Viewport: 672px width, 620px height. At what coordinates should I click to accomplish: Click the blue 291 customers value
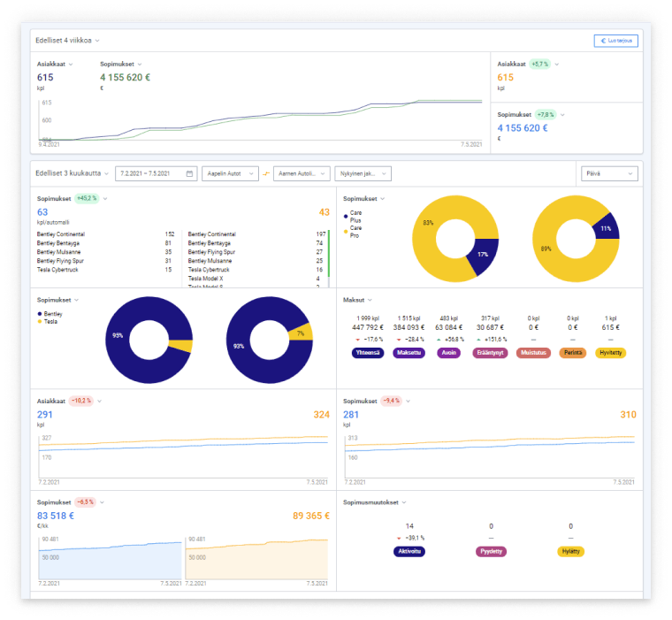click(44, 415)
